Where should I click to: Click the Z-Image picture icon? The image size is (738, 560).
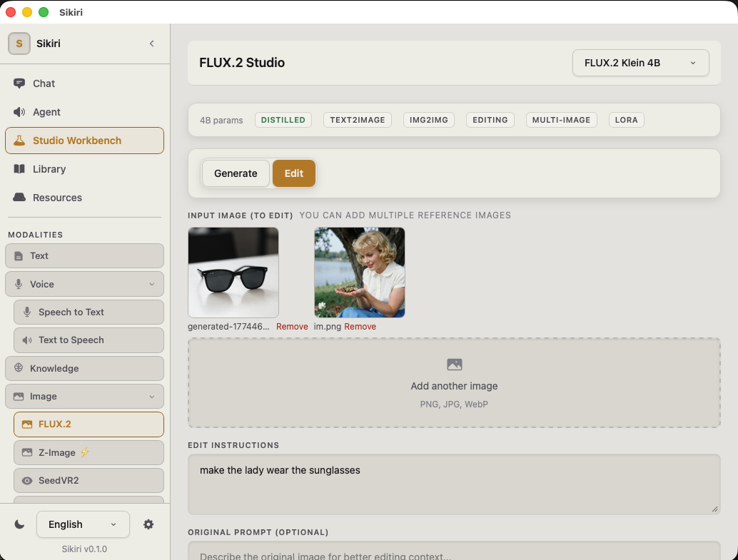(27, 452)
